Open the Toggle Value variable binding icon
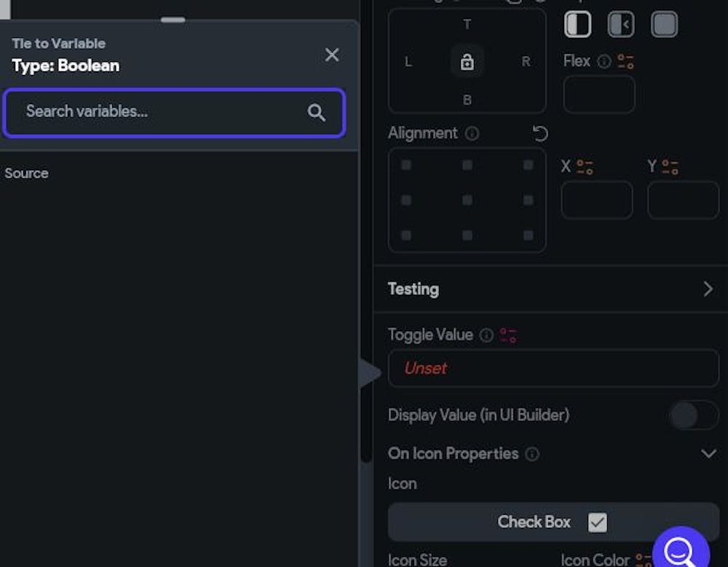The width and height of the screenshot is (728, 567). coord(508,334)
